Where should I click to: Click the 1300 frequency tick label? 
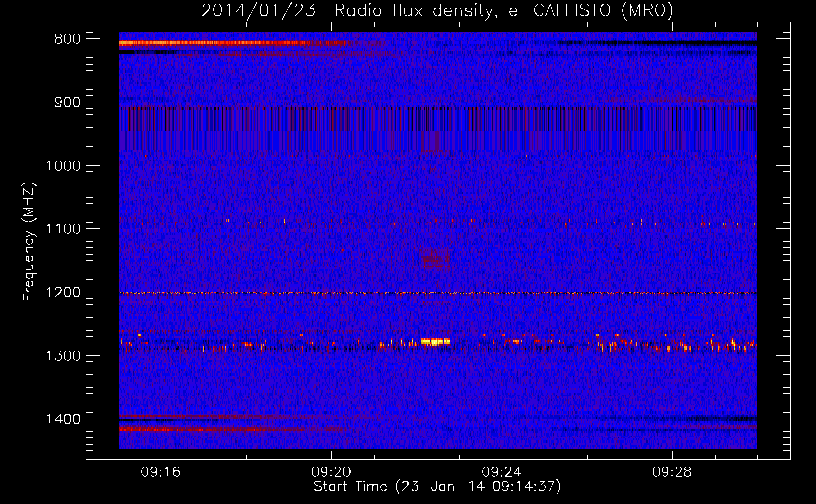pos(64,356)
